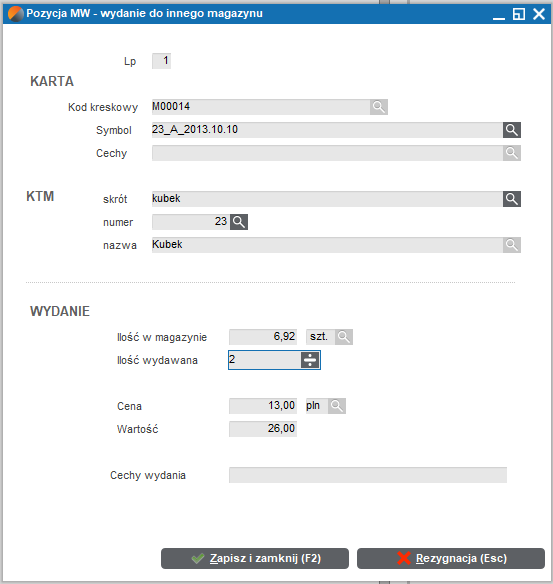
Task: Click the skrót field containing kubek
Action: [x=327, y=199]
